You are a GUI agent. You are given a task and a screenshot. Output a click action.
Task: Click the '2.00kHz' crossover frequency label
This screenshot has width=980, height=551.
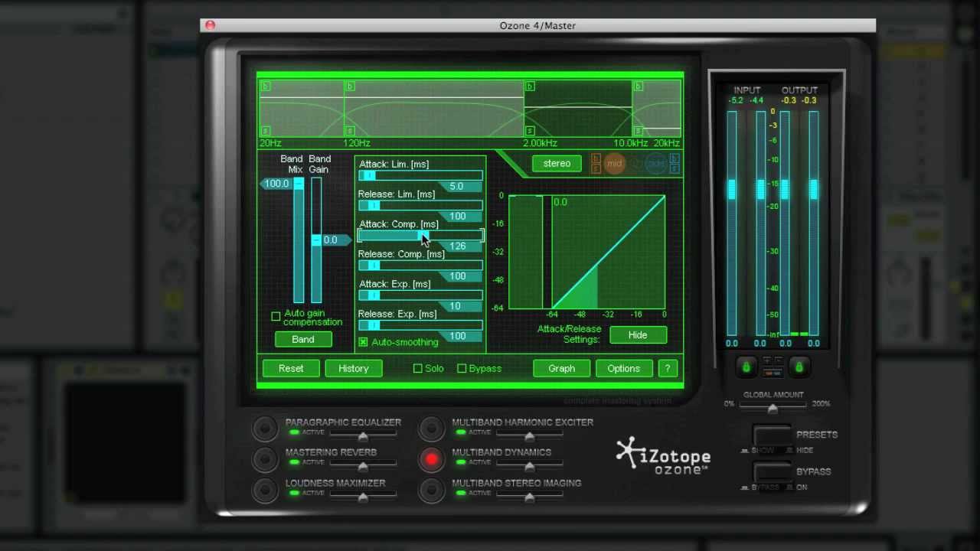point(540,143)
